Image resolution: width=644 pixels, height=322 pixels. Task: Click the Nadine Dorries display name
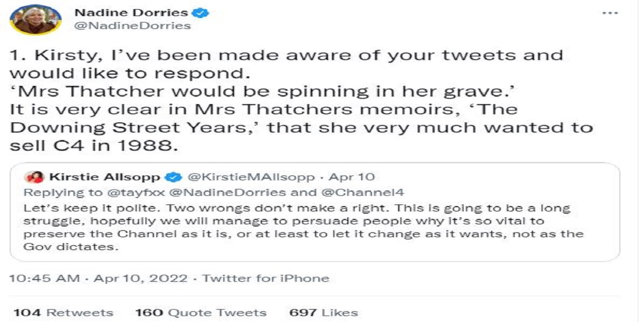point(131,12)
